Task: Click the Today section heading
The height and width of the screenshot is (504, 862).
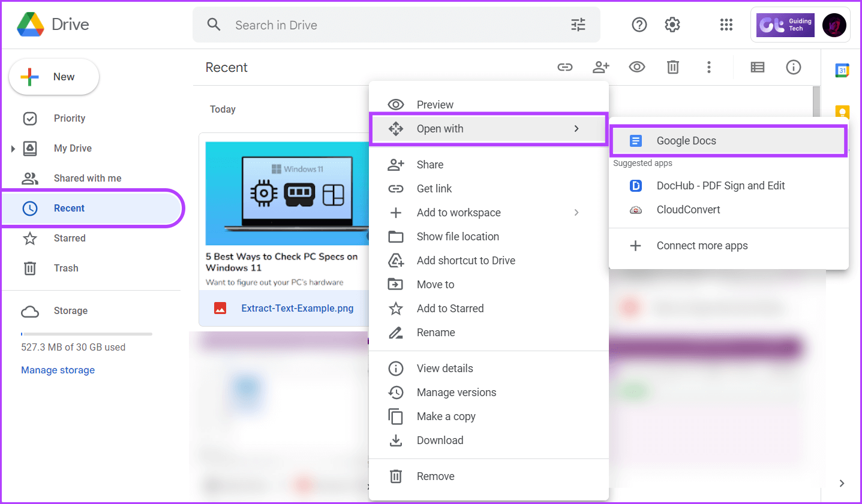Action: click(x=223, y=109)
